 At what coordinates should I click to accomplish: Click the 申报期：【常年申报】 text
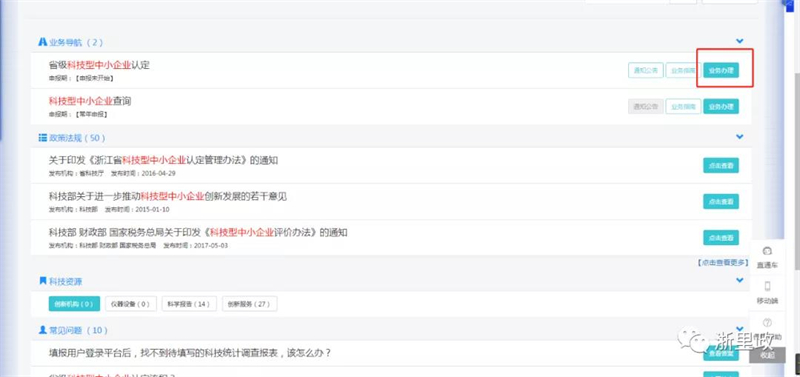pos(78,114)
